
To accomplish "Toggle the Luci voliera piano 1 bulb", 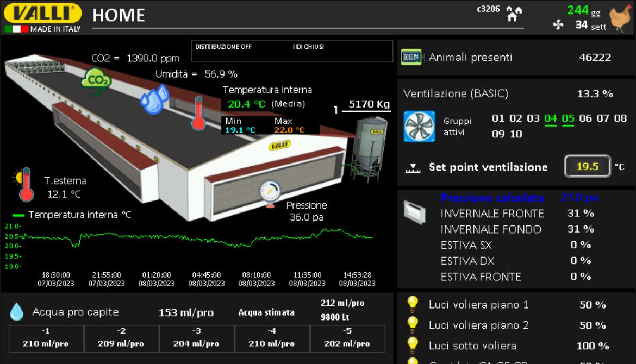I will tap(413, 304).
